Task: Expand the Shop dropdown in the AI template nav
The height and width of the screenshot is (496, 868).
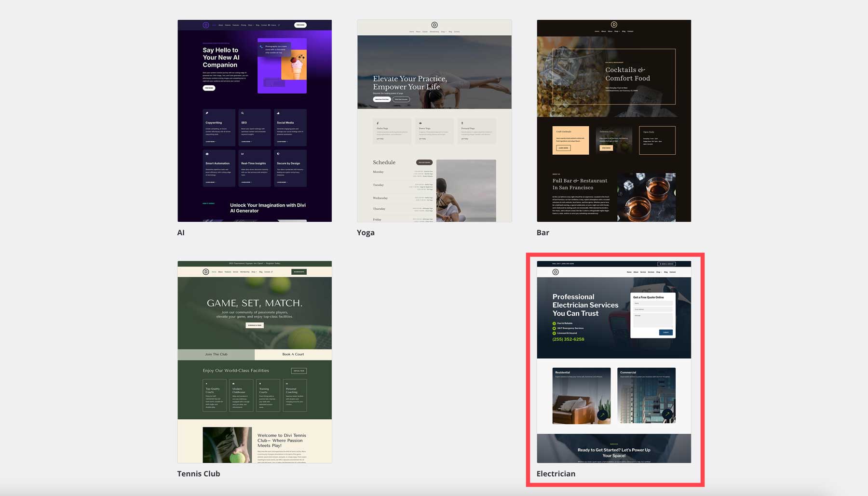Action: [x=250, y=25]
